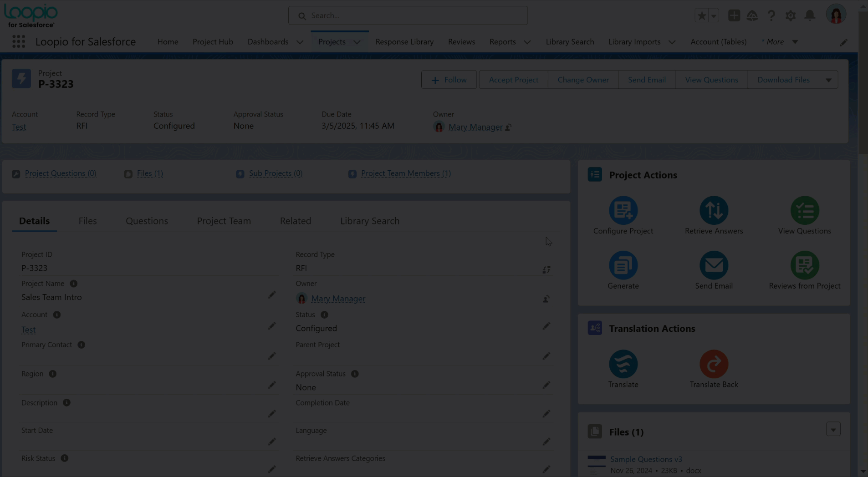Screen dimensions: 868x477
Task: Open Project Hub nav item
Action: 213,42
